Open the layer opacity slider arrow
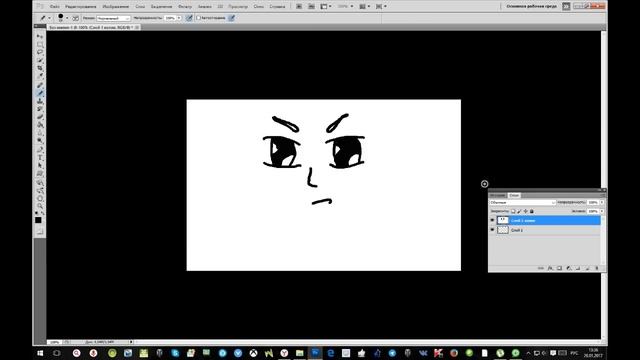Viewport: 640px width, 360px height. pyautogui.click(x=602, y=202)
